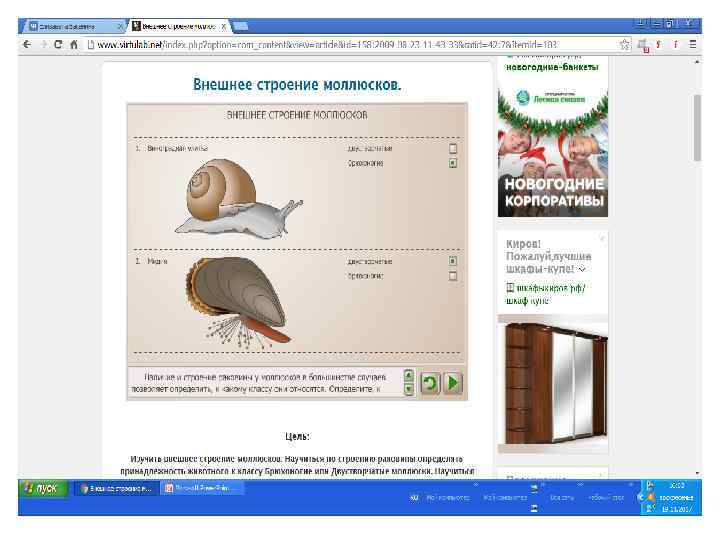Bookmark this page with the star icon
Screen dimensions: 720x540
pos(624,45)
